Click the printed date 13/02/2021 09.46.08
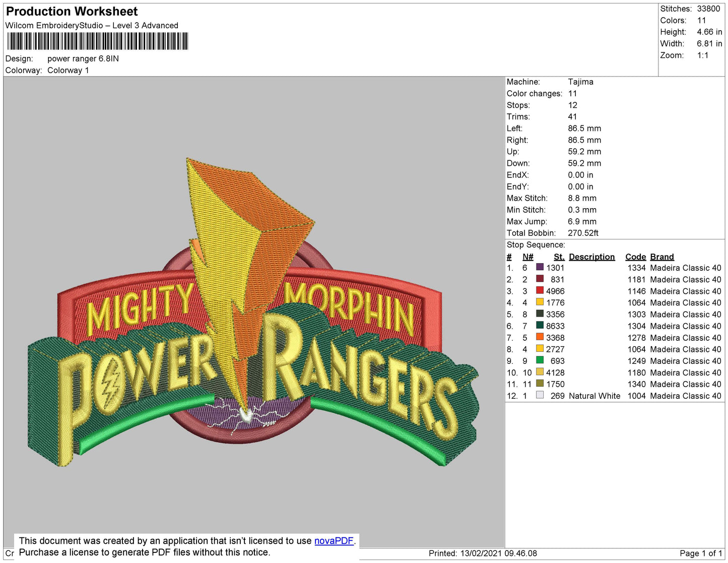The width and height of the screenshot is (728, 563). click(499, 553)
